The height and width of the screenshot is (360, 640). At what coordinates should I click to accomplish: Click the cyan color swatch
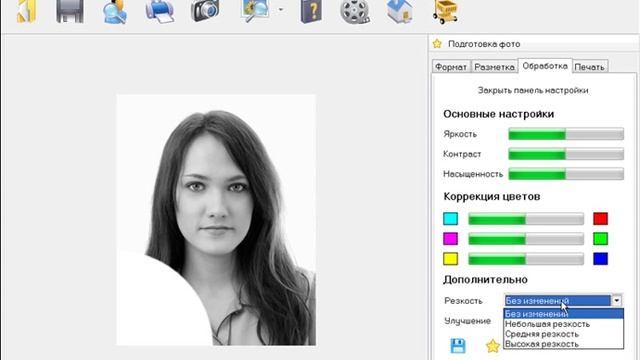click(451, 219)
